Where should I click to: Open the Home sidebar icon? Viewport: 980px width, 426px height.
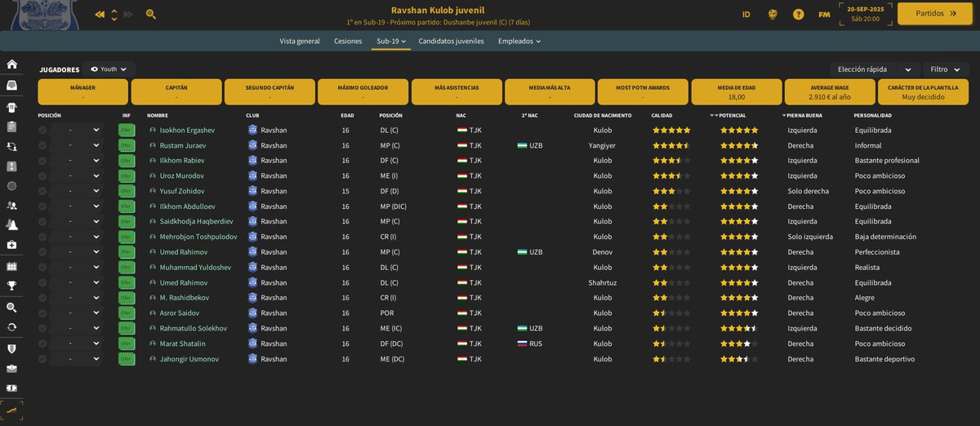pyautogui.click(x=11, y=64)
